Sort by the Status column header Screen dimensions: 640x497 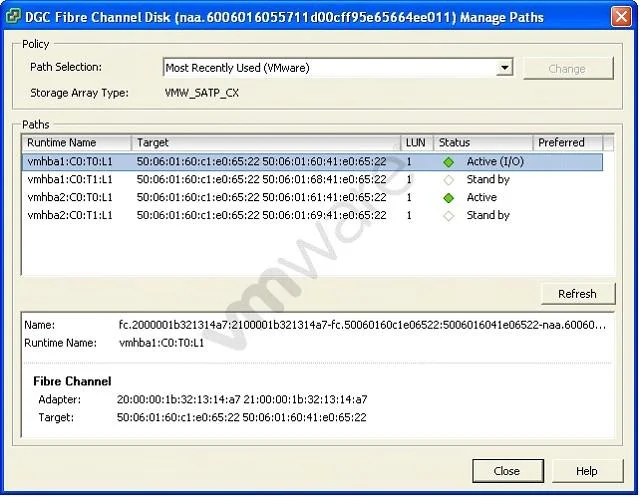click(483, 143)
